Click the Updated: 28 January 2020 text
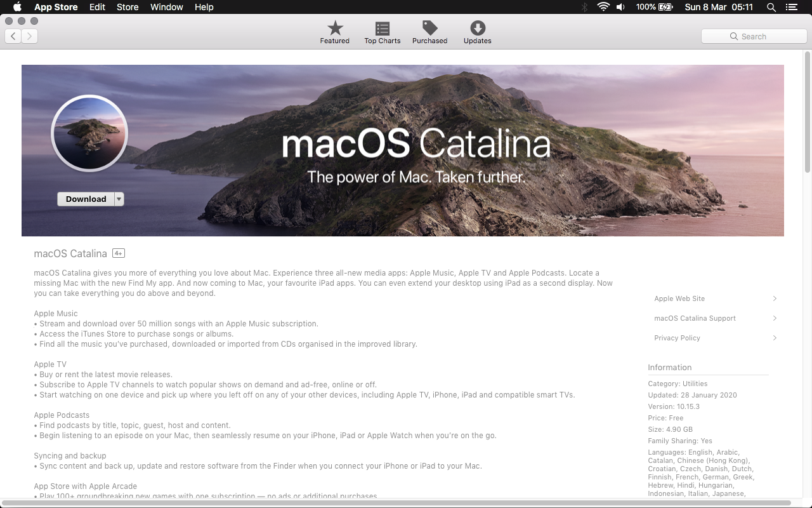The height and width of the screenshot is (508, 812). click(692, 395)
